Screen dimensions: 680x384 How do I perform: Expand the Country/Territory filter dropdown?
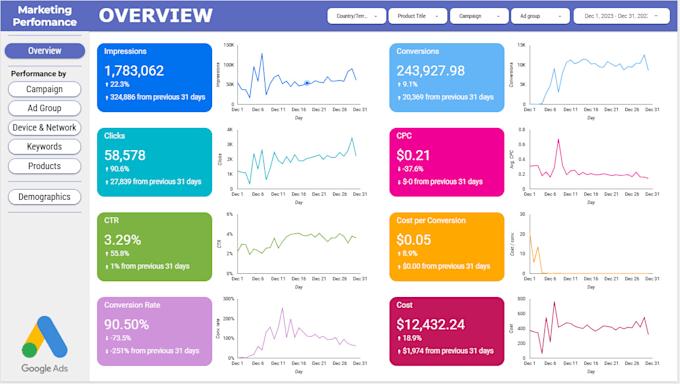[356, 16]
